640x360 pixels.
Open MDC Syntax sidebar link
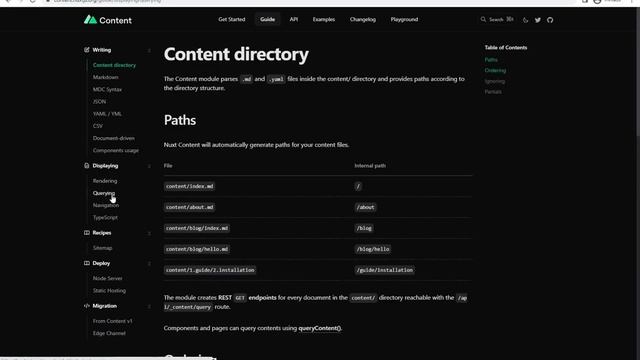click(107, 89)
